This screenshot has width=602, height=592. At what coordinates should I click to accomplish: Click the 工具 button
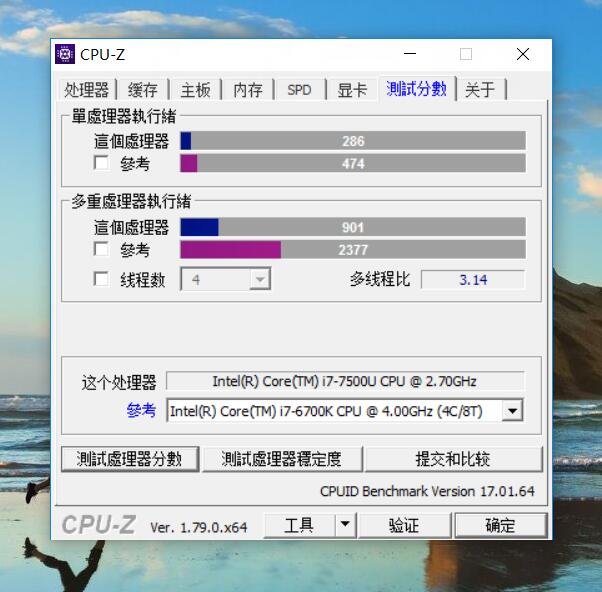point(299,525)
